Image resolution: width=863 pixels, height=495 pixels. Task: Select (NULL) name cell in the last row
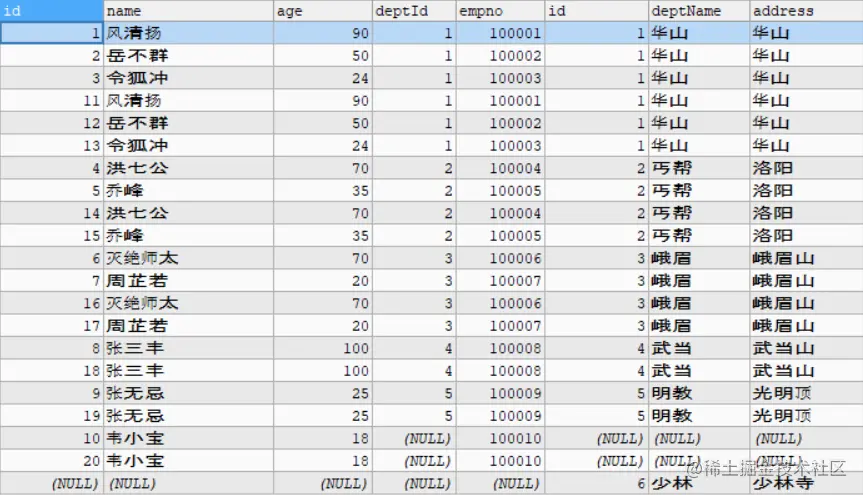coord(188,484)
